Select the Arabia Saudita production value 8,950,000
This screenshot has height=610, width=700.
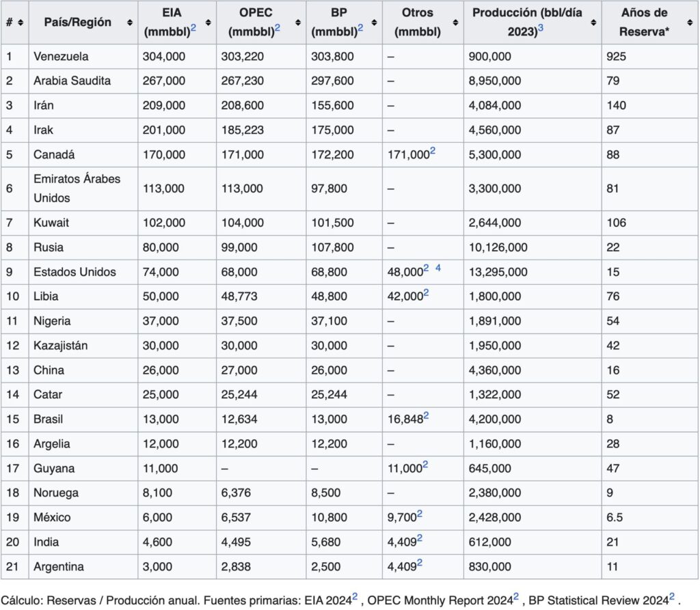pos(495,81)
